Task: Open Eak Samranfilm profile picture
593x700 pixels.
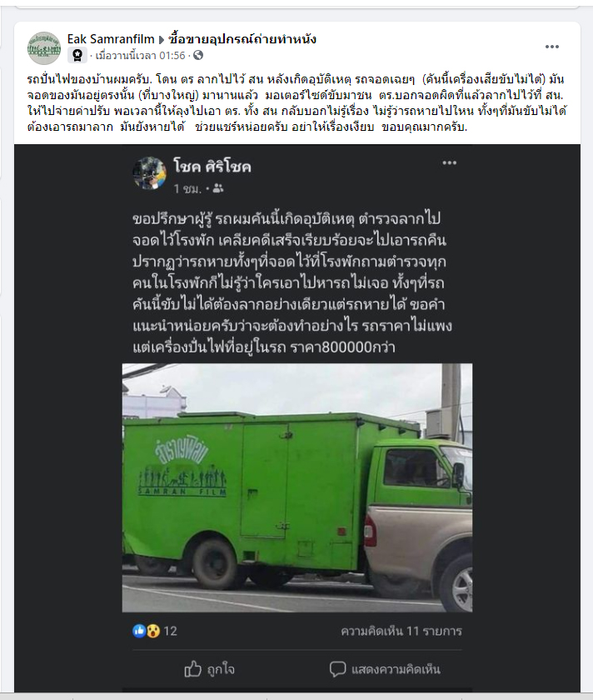Action: (44, 47)
